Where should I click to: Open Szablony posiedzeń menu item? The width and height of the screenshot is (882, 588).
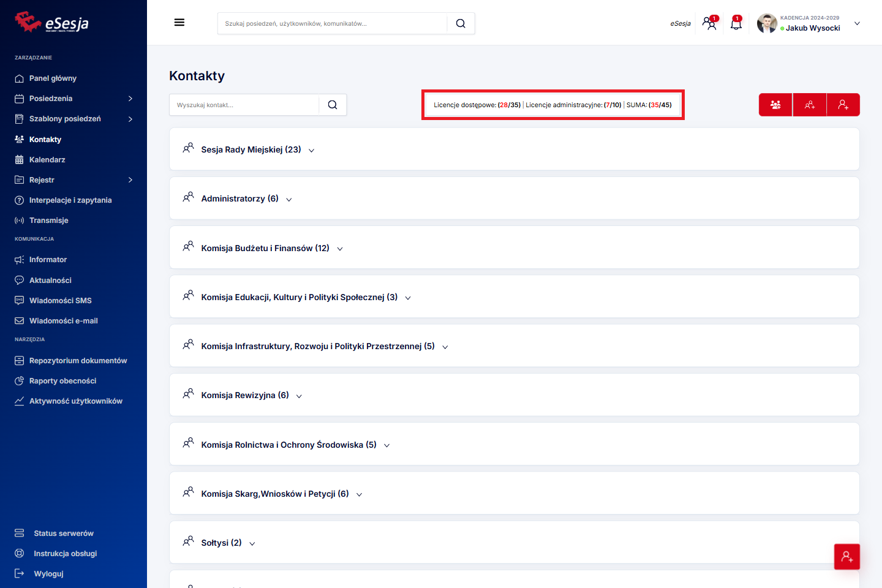[65, 119]
